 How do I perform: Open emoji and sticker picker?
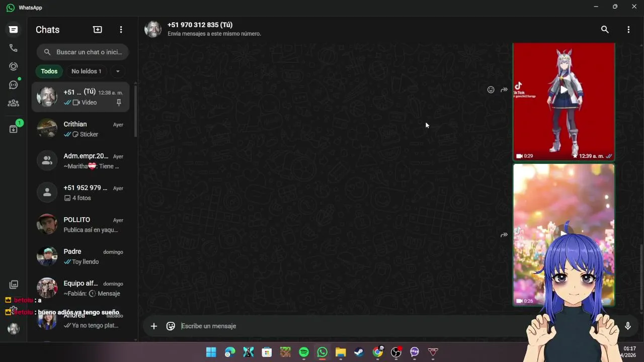point(171,326)
